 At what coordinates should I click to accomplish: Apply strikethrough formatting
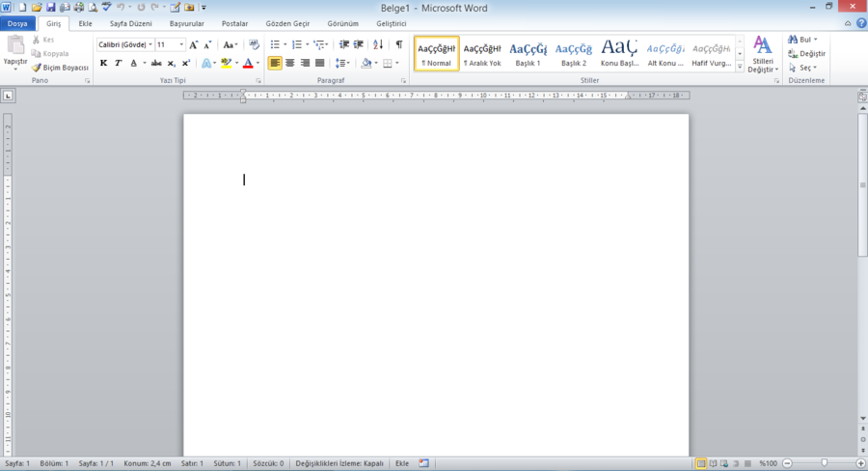click(x=156, y=63)
